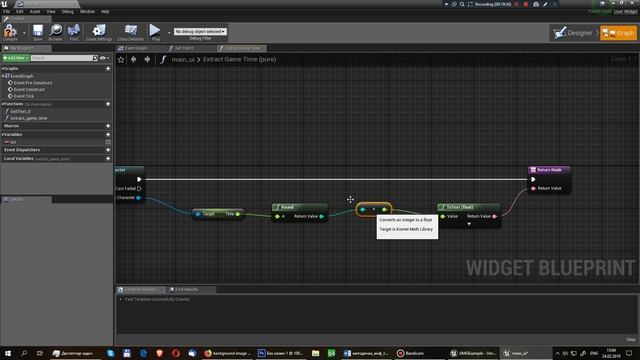Open Class Defaults from the toolbar
640x360 pixels.
(x=131, y=32)
